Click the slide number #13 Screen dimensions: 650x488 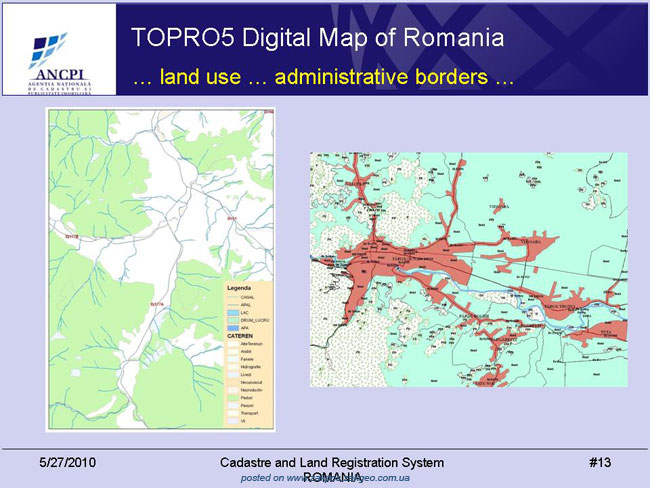tap(600, 462)
